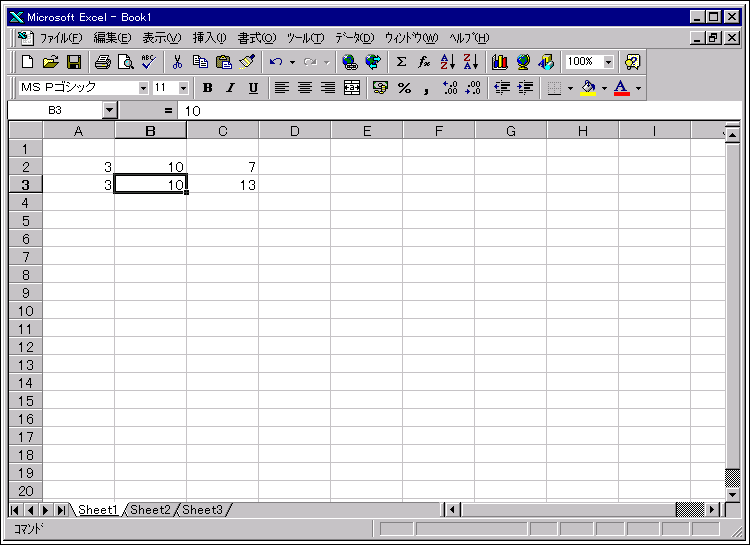Open the Undo history dropdown arrow

[x=292, y=62]
